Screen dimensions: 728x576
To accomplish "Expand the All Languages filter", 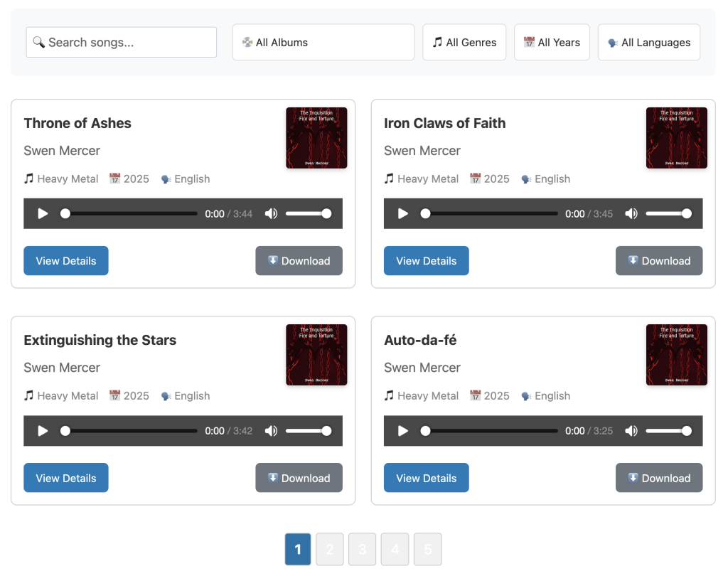I will point(648,43).
